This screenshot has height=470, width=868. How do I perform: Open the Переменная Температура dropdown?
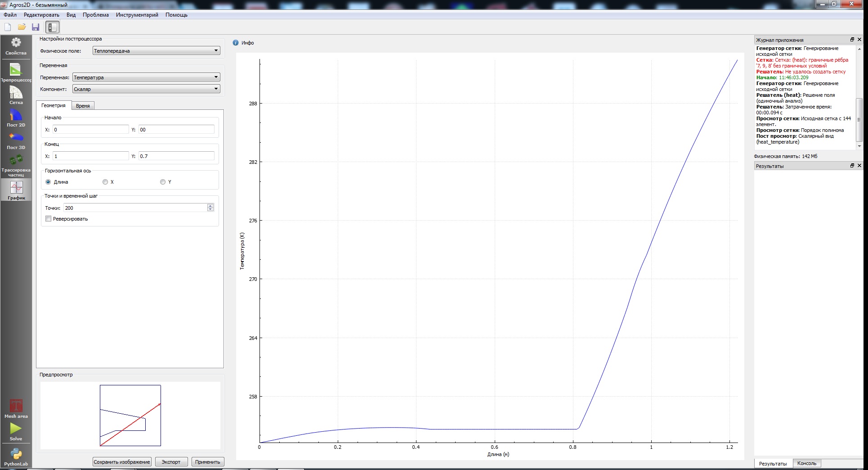coord(146,77)
